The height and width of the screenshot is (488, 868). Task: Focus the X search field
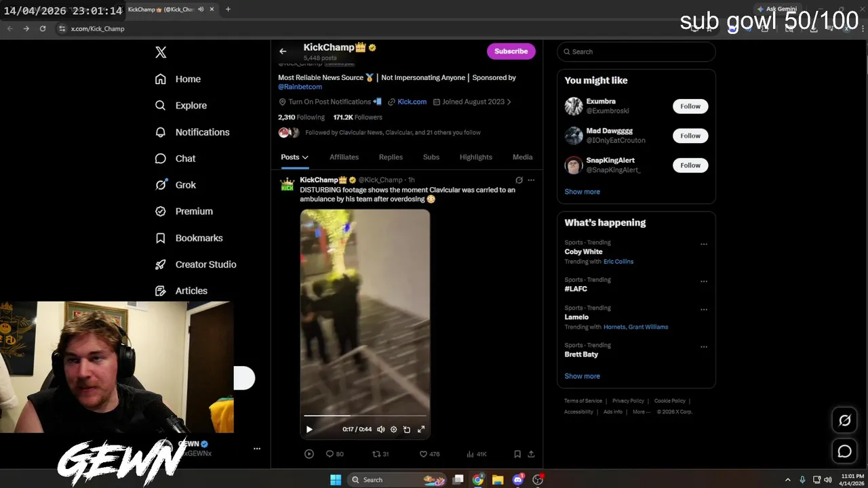tap(636, 52)
